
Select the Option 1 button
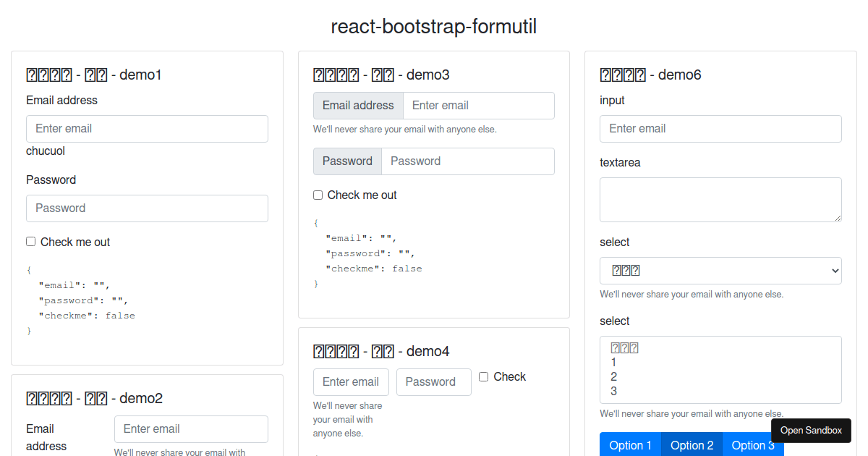(x=630, y=445)
